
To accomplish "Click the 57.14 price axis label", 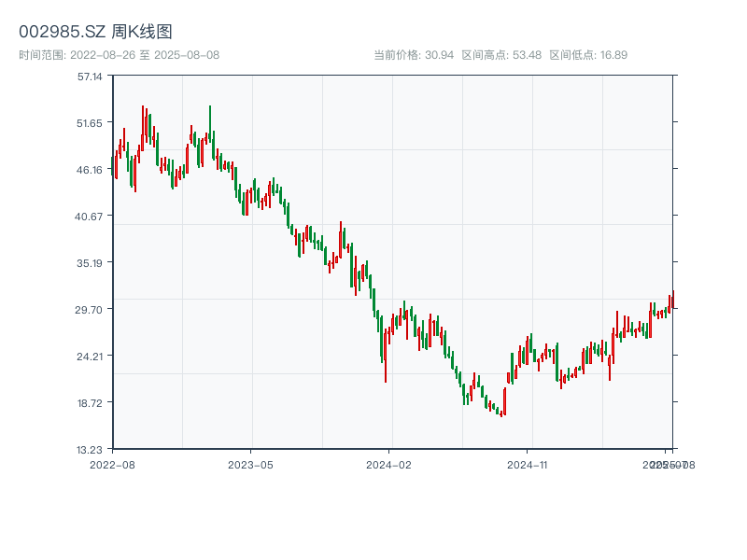I will pos(91,77).
